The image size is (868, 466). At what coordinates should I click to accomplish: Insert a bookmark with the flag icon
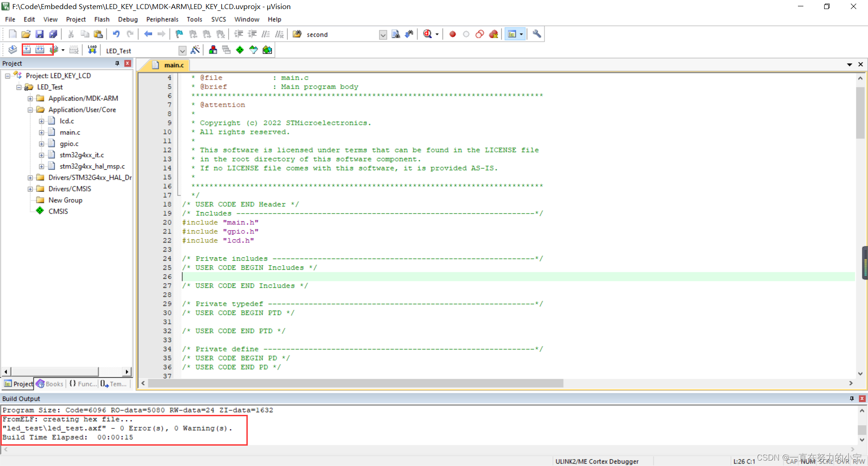click(179, 34)
